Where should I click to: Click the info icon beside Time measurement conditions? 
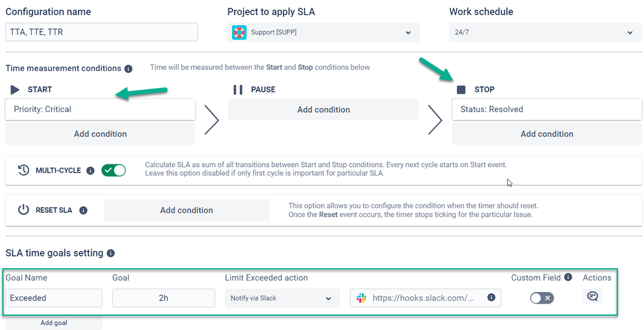[128, 69]
